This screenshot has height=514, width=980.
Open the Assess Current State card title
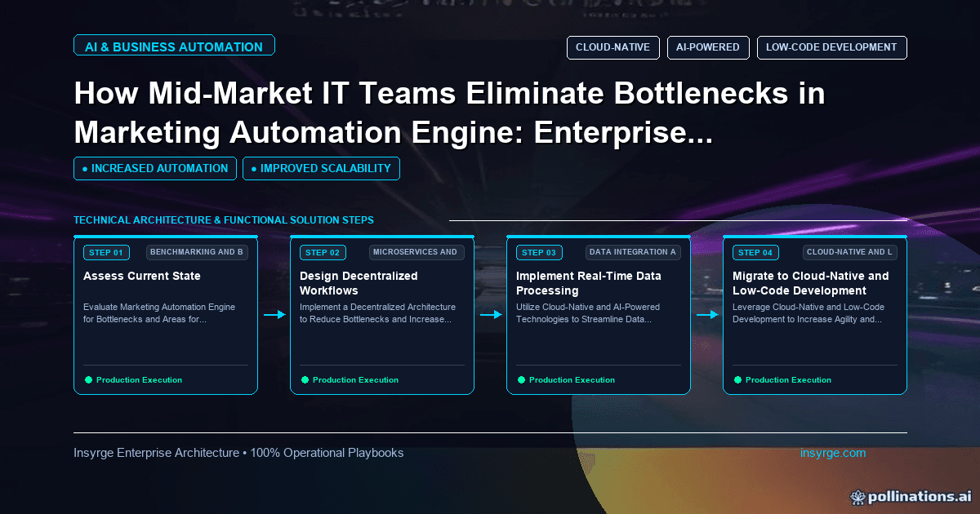click(x=142, y=276)
